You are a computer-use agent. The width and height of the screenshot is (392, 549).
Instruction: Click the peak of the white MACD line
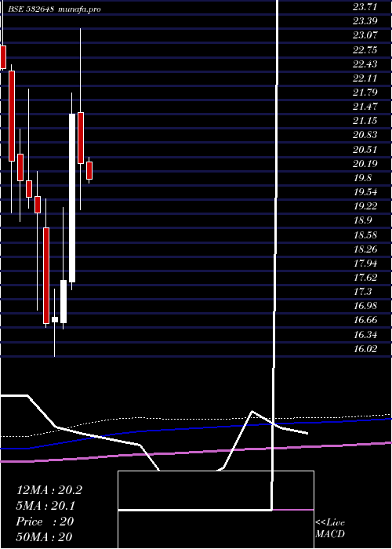[252, 412]
